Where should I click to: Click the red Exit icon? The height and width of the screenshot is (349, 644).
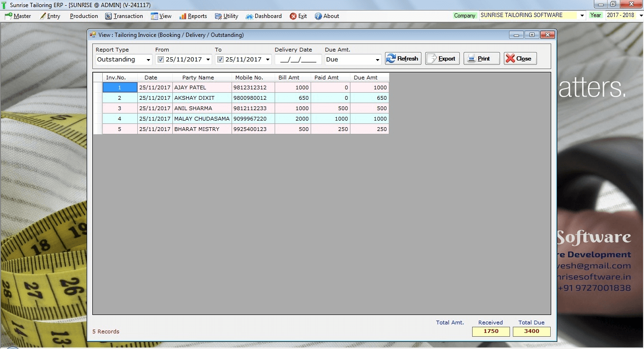point(293,16)
